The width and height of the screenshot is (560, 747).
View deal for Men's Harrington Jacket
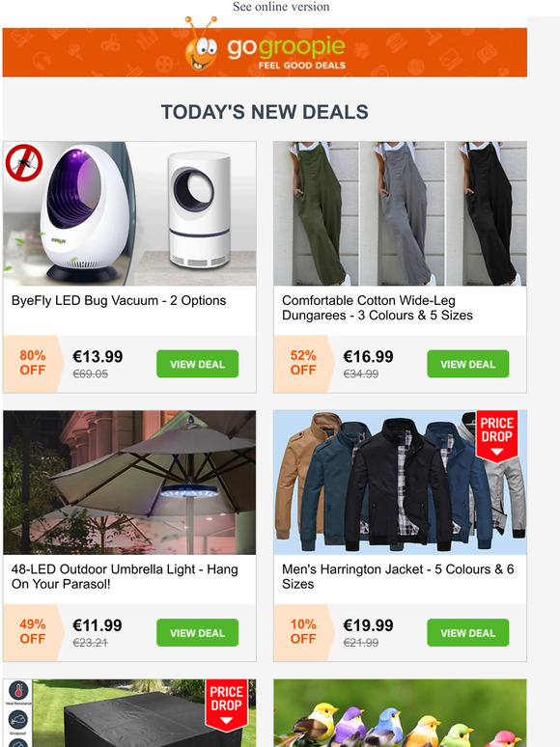tap(468, 633)
